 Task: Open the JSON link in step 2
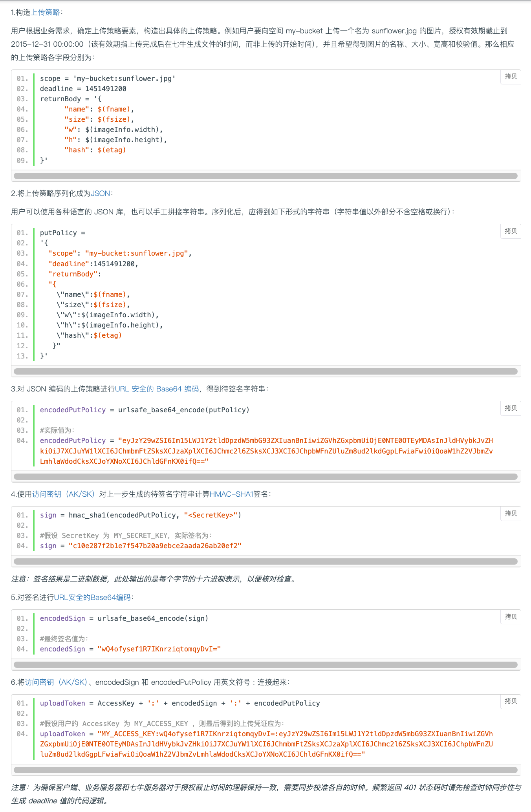tap(101, 193)
